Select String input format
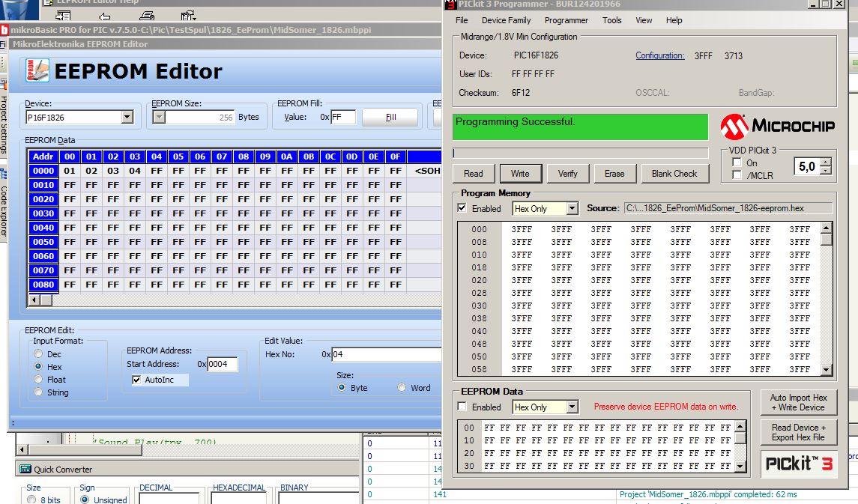This screenshot has height=504, width=858. [38, 392]
